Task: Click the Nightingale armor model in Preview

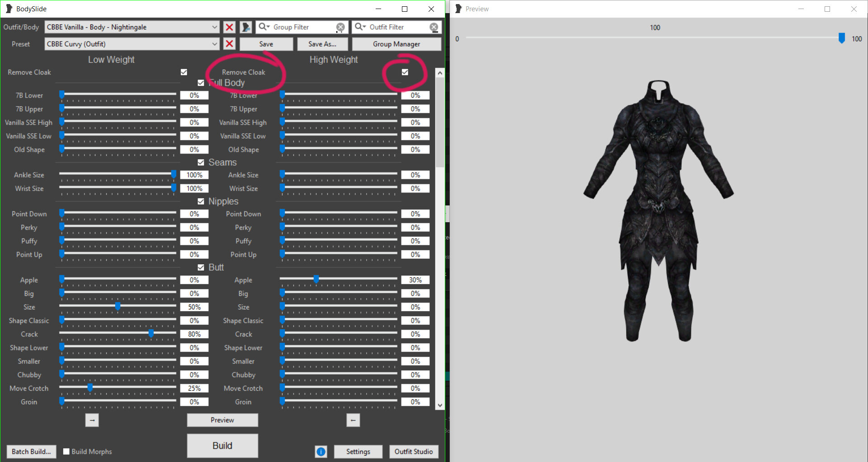Action: pos(658,211)
